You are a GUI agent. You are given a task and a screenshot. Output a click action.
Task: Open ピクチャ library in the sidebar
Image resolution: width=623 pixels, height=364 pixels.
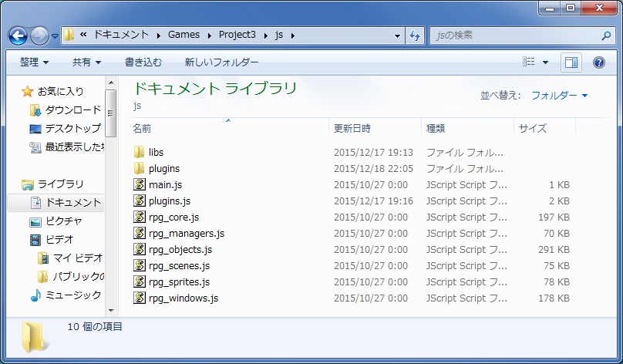point(56,221)
